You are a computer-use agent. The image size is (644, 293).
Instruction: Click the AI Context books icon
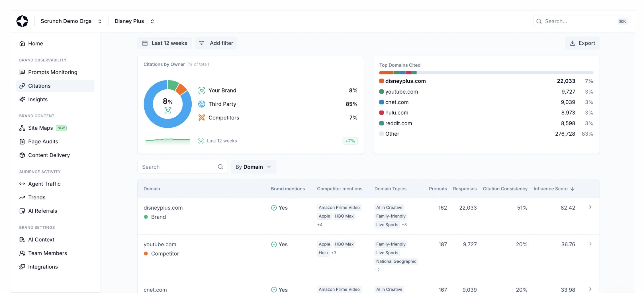[22, 240]
